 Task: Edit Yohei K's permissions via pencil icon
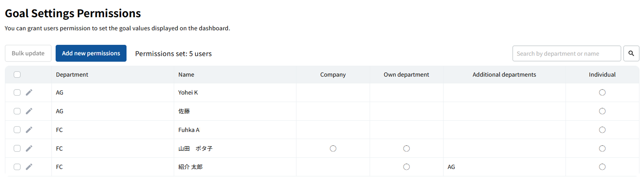29,92
